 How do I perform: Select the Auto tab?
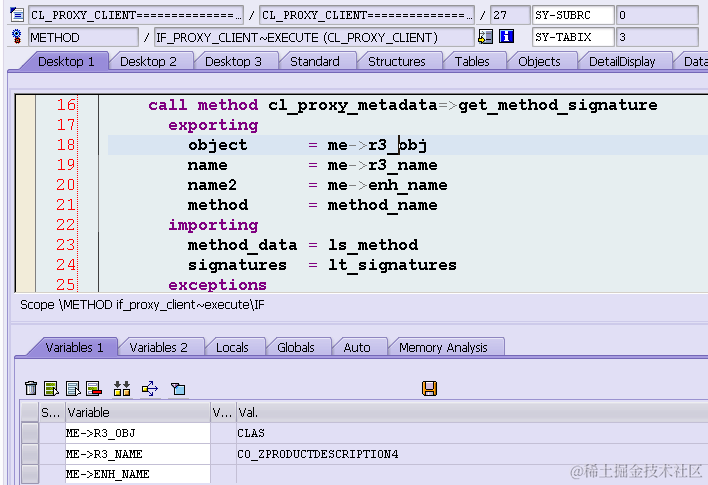pyautogui.click(x=357, y=347)
